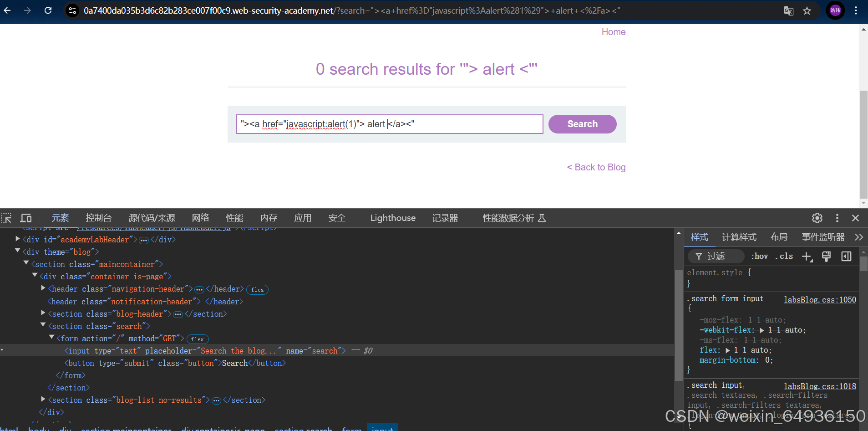The width and height of the screenshot is (868, 431).
Task: Open the 性能 (Performance) tab
Action: pyautogui.click(x=234, y=218)
